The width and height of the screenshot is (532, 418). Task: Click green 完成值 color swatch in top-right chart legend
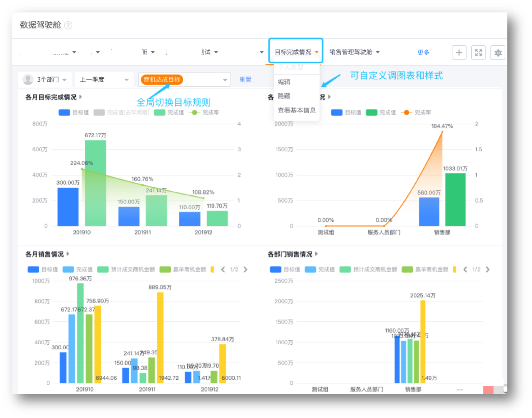[371, 112]
